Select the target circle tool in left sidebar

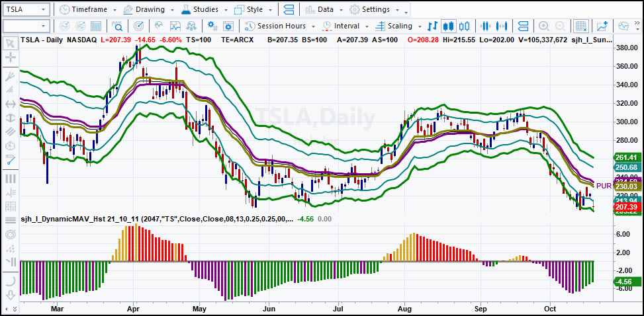pyautogui.click(x=11, y=234)
